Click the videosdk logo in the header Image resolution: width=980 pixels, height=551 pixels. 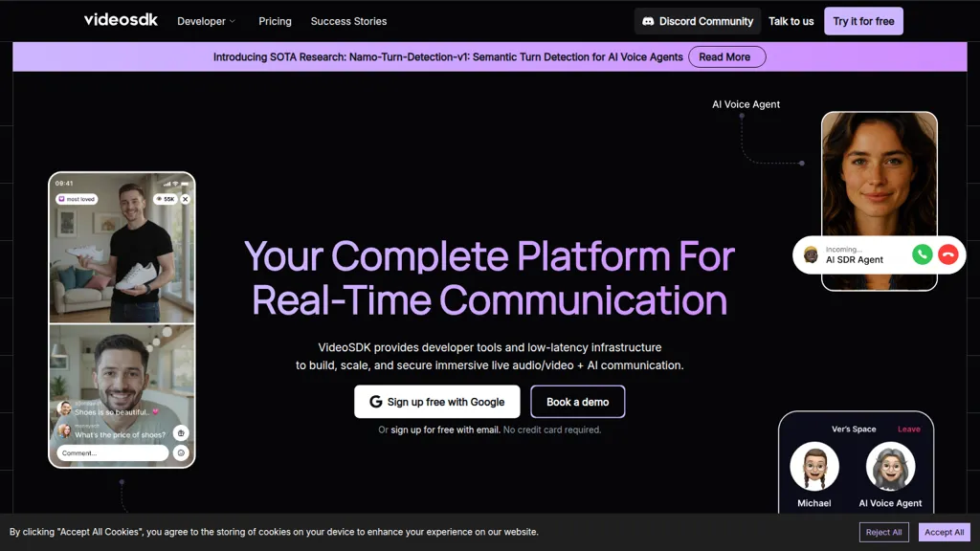120,19
